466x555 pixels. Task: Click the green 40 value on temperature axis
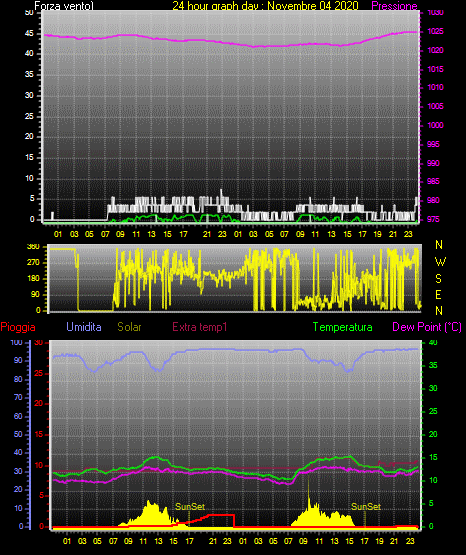coord(433,342)
